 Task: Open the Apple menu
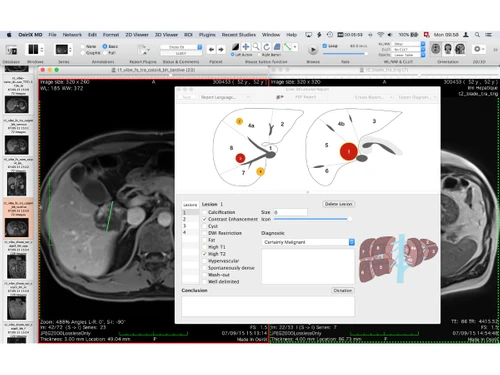point(9,35)
